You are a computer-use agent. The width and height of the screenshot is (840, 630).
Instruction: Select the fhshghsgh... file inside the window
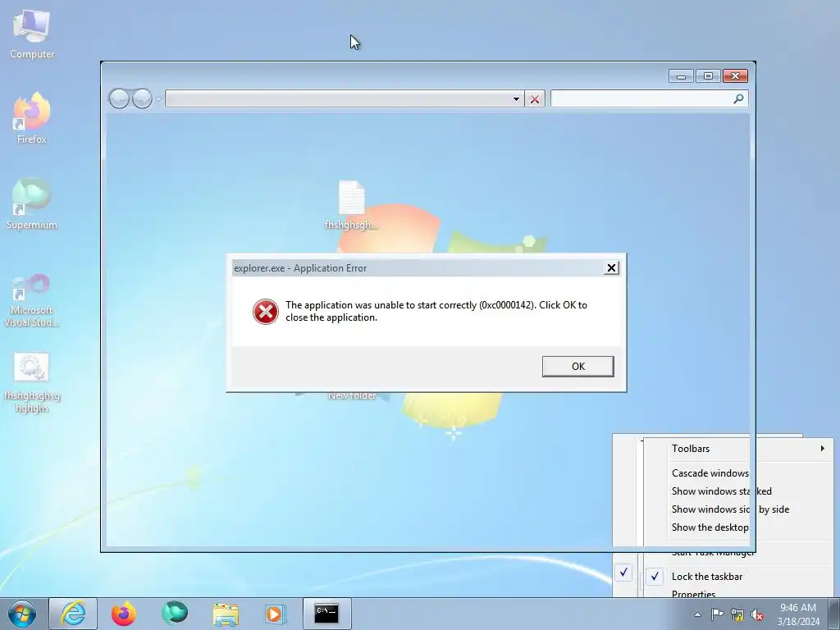click(x=351, y=205)
